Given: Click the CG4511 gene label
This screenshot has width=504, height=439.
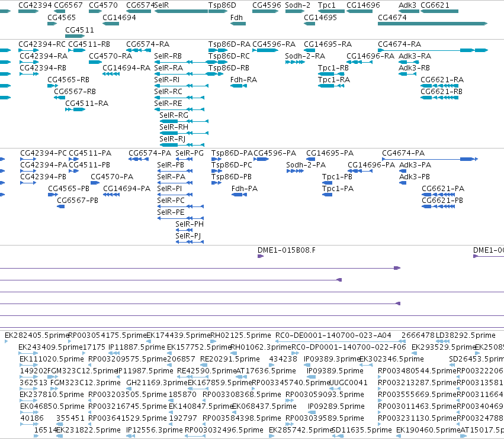Looking at the screenshot, I should click(79, 30).
